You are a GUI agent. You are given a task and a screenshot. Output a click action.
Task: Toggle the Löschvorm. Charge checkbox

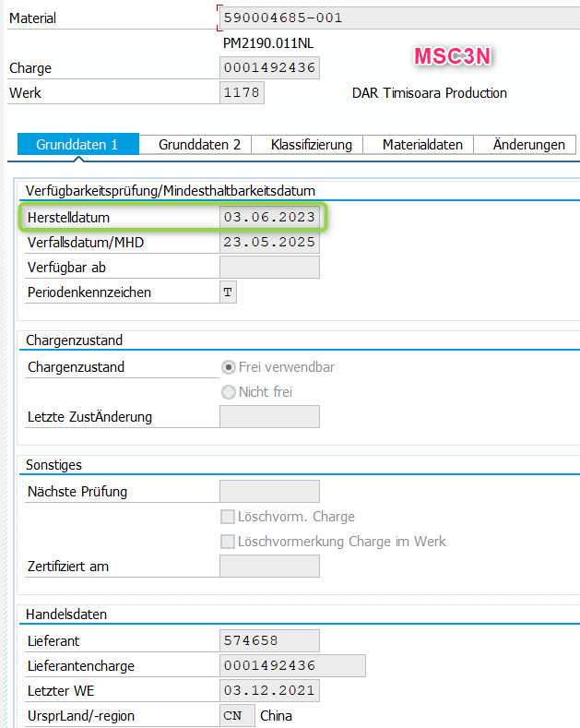[x=228, y=517]
